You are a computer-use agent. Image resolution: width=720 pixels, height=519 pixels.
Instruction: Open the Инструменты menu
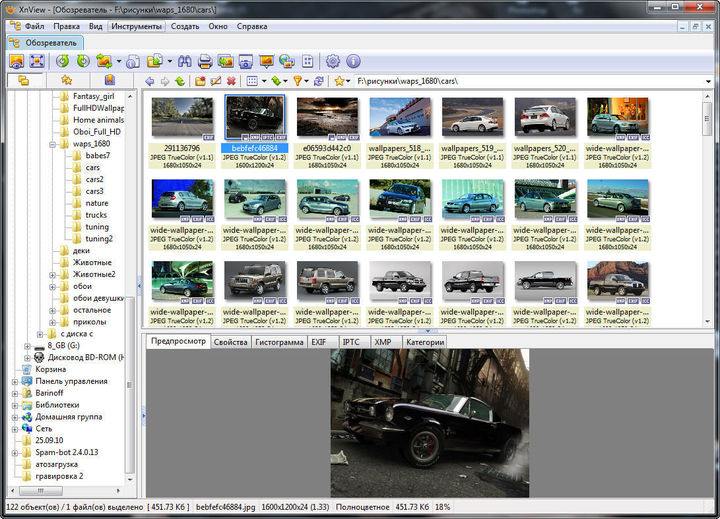pos(138,25)
